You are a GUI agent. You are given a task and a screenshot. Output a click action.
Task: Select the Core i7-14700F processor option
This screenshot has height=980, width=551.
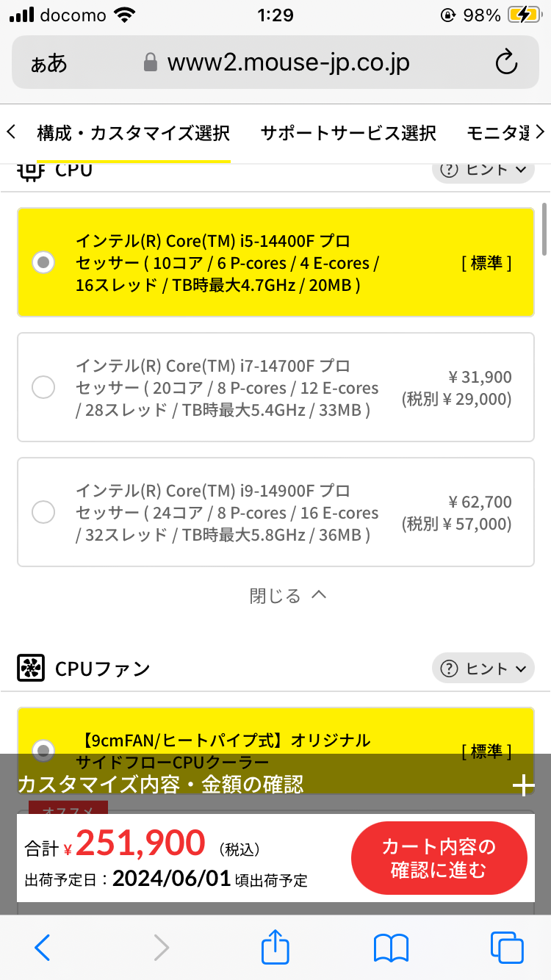[x=44, y=387]
